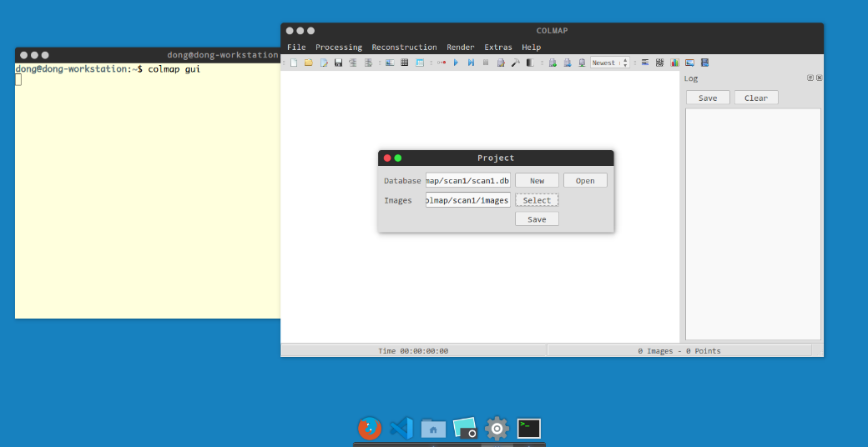Click the Reset reconstruction toolbar icon
Viewport: 868px width, 447px height.
tap(501, 63)
